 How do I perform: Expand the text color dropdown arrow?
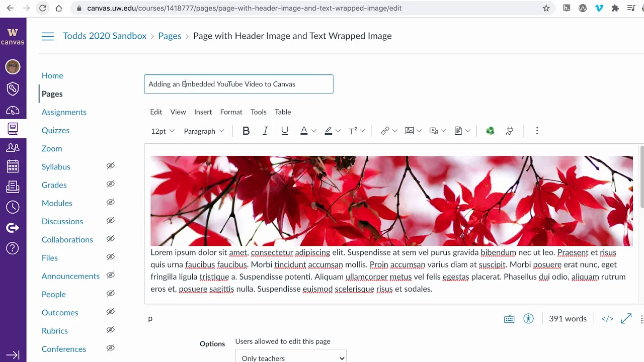point(313,131)
